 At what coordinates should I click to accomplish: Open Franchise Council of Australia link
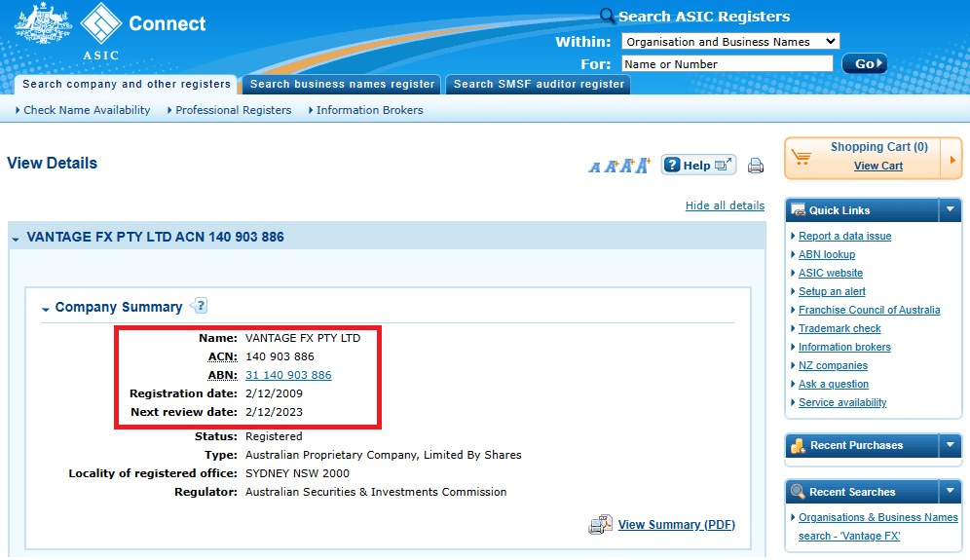coord(869,310)
